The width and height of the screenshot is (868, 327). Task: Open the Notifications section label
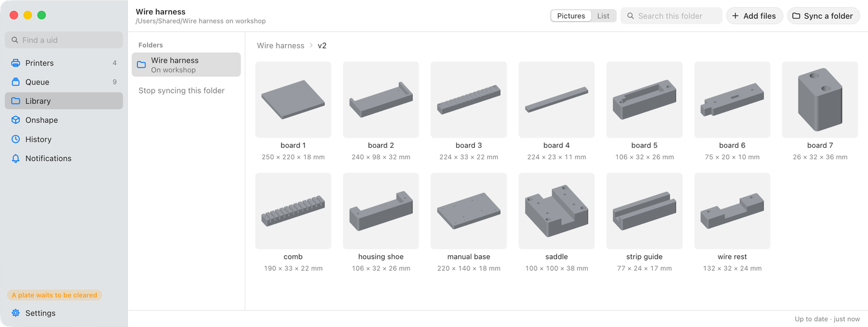point(48,158)
